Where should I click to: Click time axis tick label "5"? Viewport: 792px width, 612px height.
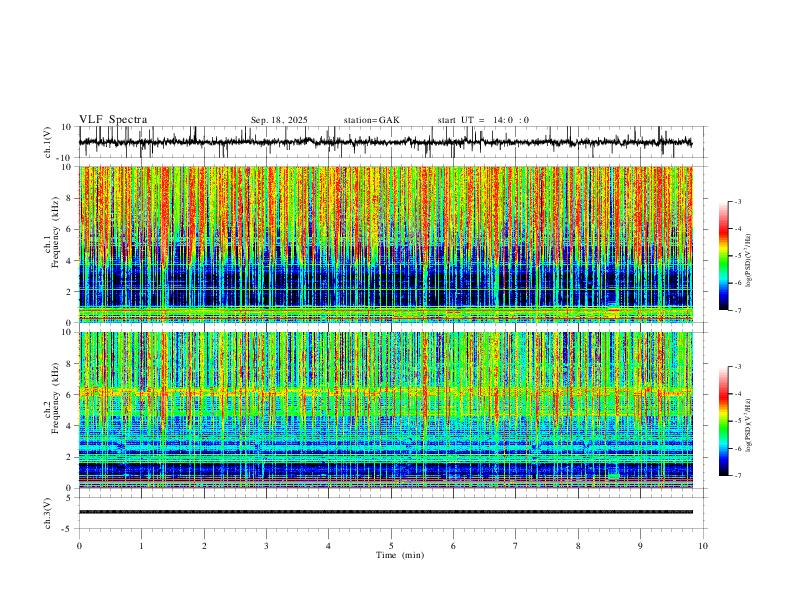[x=391, y=546]
